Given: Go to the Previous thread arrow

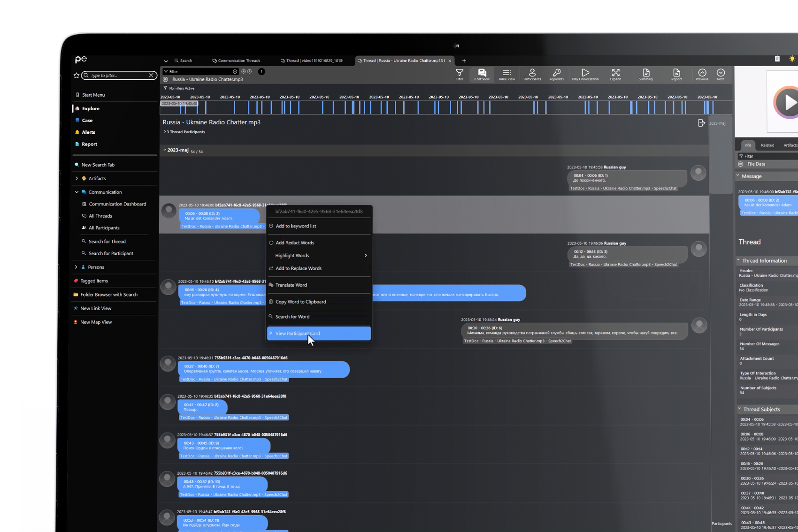Looking at the screenshot, I should [702, 73].
